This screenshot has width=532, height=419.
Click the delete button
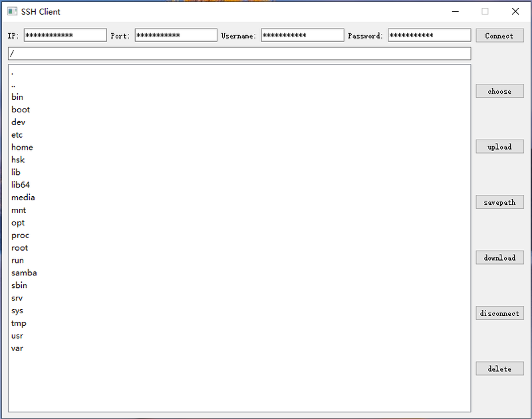click(x=499, y=368)
